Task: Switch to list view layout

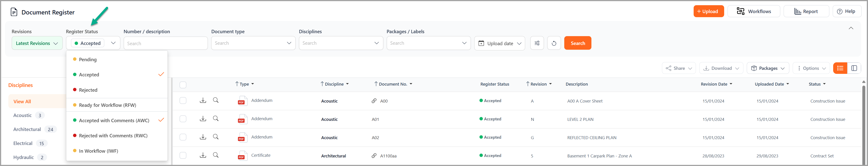Action: click(840, 68)
